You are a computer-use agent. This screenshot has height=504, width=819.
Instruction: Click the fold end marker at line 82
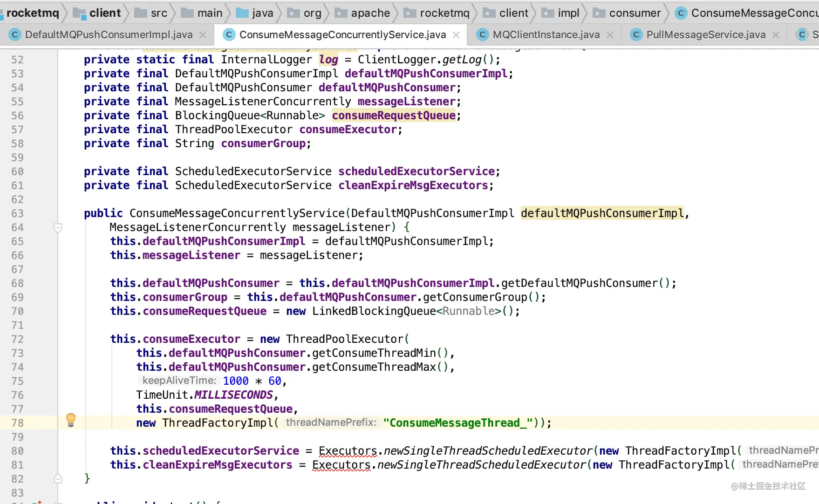58,478
